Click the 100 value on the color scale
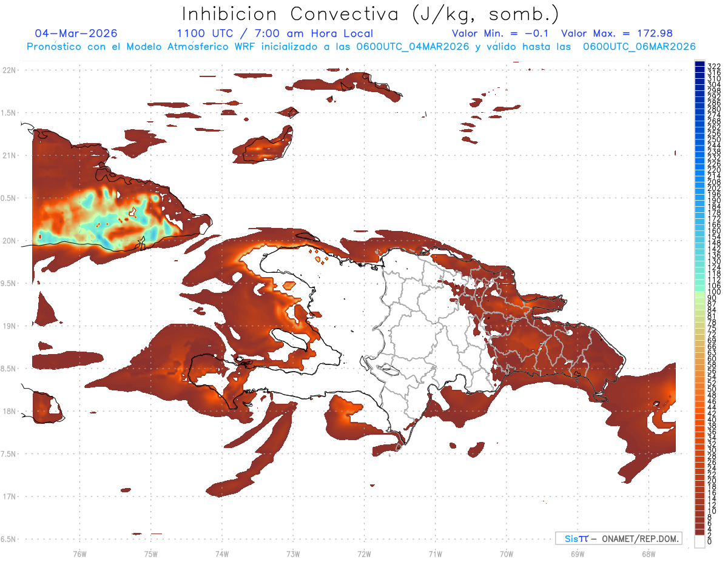The image size is (728, 562). (713, 292)
